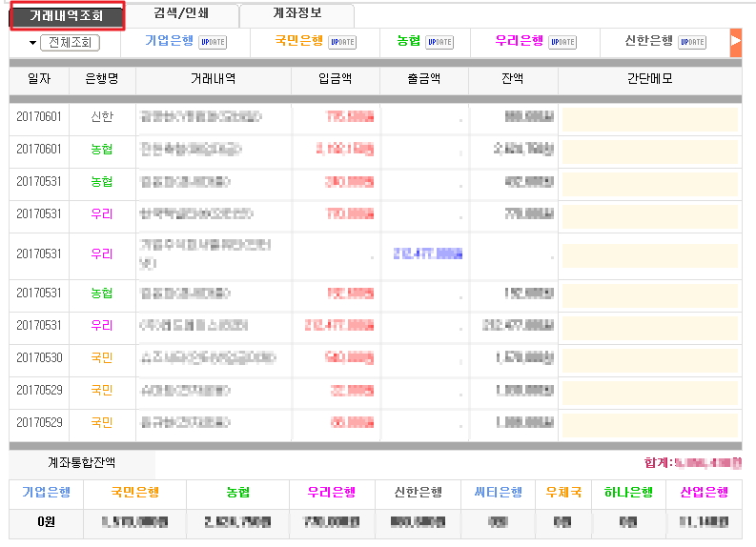This screenshot has height=547, width=756.
Task: Click 신한은행 in the balance summary
Action: click(x=418, y=493)
